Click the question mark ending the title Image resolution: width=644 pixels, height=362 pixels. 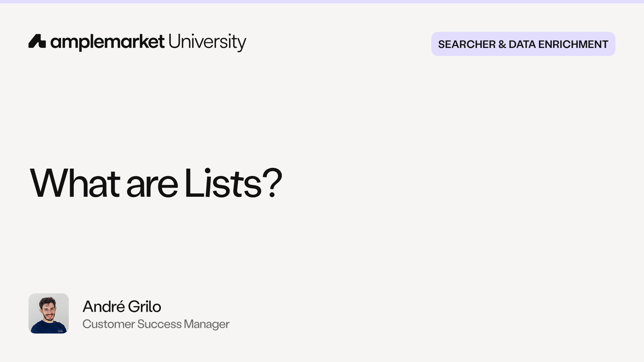(272, 183)
